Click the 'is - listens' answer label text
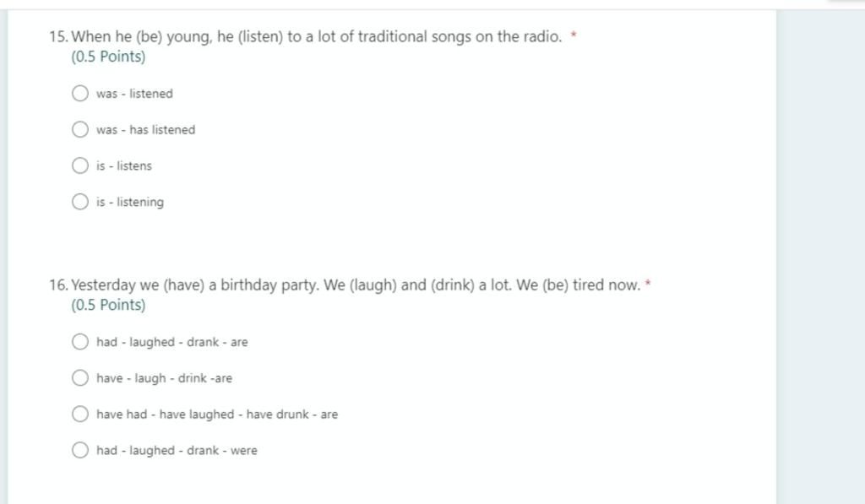Image resolution: width=865 pixels, height=504 pixels. coord(124,166)
